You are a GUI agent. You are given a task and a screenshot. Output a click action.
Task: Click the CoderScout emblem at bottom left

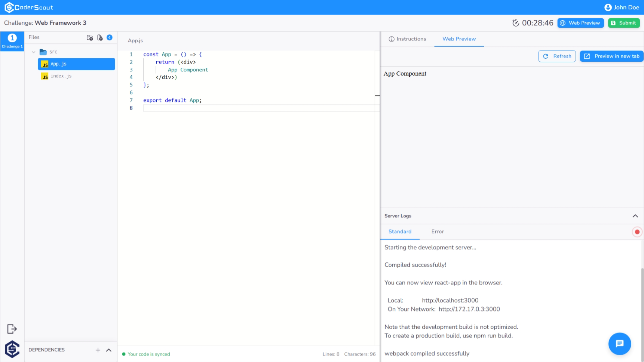coord(12,349)
